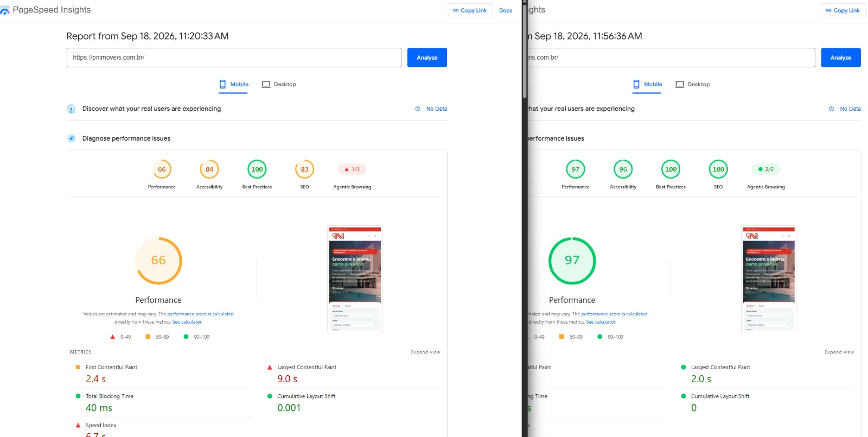Open the real users experience section icon in the 11:20 report
The width and height of the screenshot is (868, 437).
71,109
